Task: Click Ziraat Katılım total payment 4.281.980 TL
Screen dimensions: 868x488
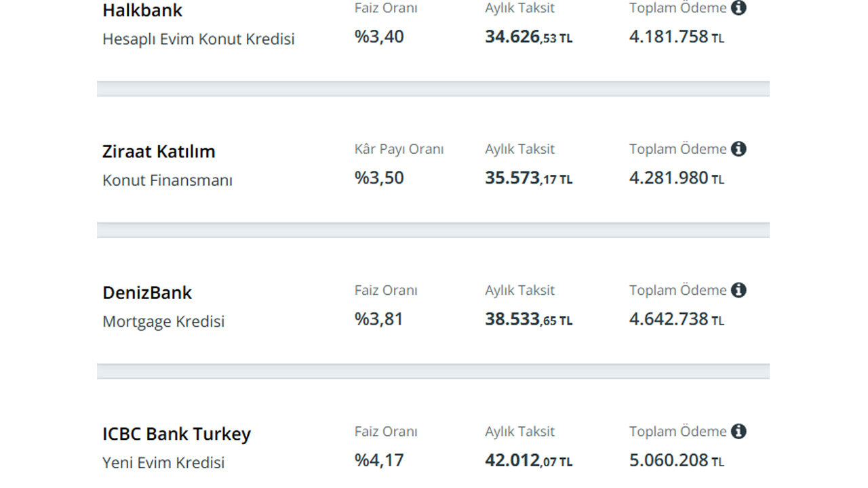Action: (677, 178)
